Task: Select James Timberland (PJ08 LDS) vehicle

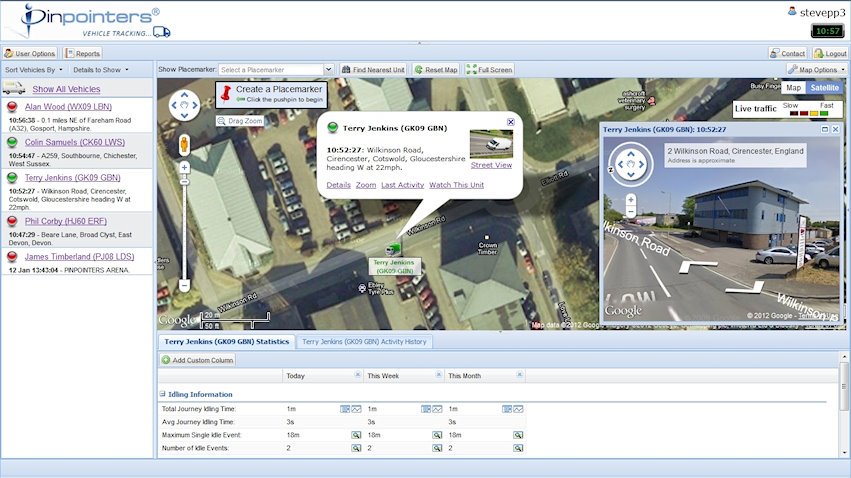Action: (x=79, y=257)
